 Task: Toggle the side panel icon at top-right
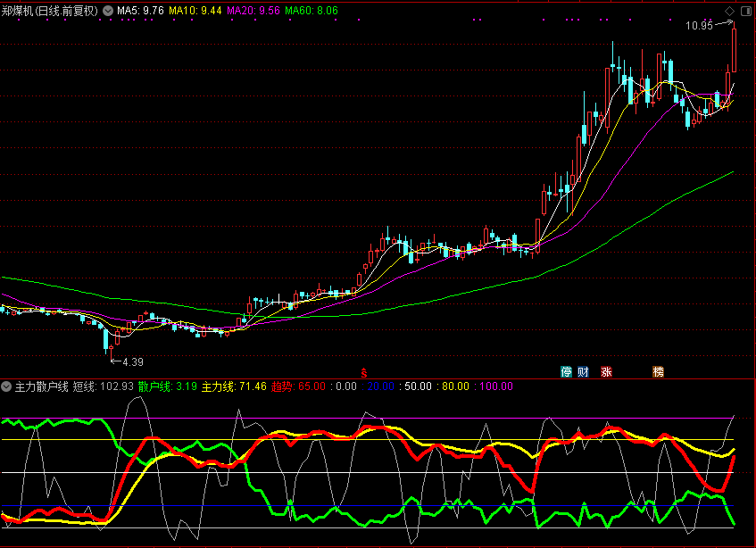click(744, 11)
